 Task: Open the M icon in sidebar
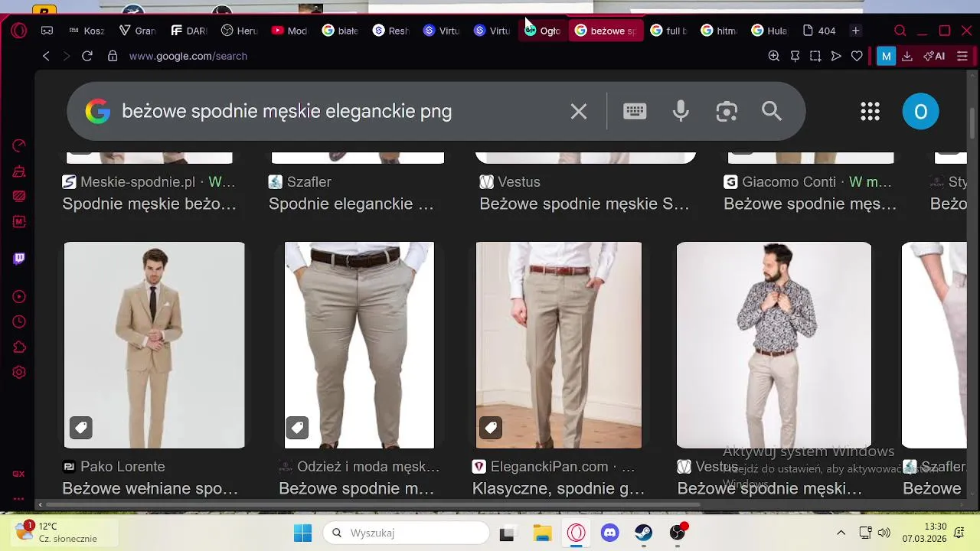click(x=19, y=221)
